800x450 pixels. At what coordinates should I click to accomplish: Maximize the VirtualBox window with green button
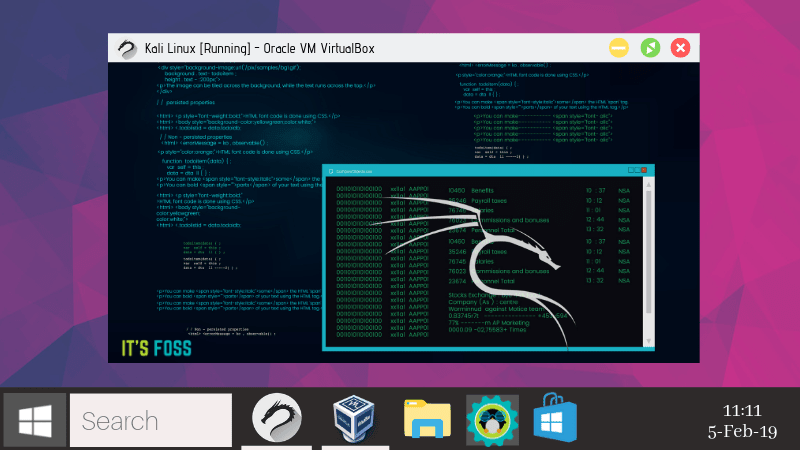(650, 47)
